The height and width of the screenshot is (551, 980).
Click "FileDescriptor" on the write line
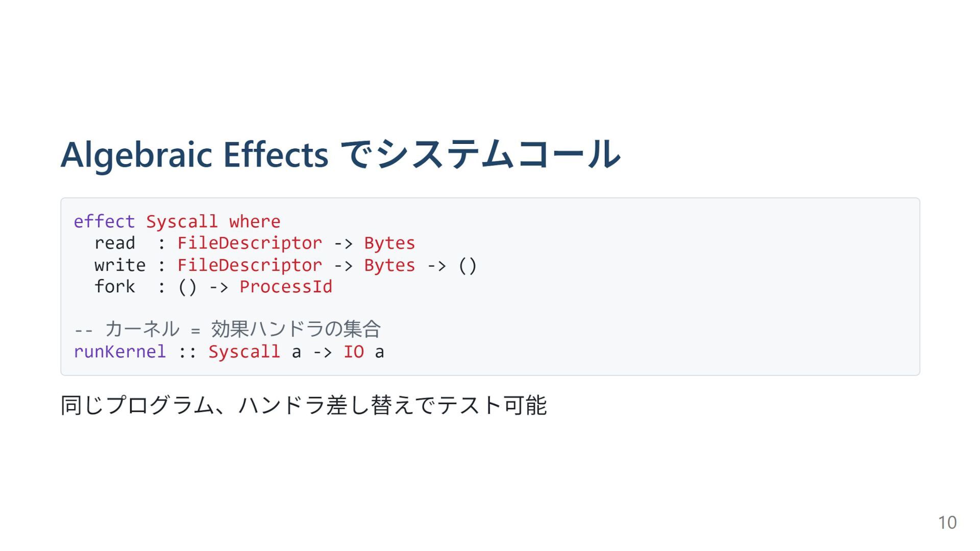click(x=250, y=265)
